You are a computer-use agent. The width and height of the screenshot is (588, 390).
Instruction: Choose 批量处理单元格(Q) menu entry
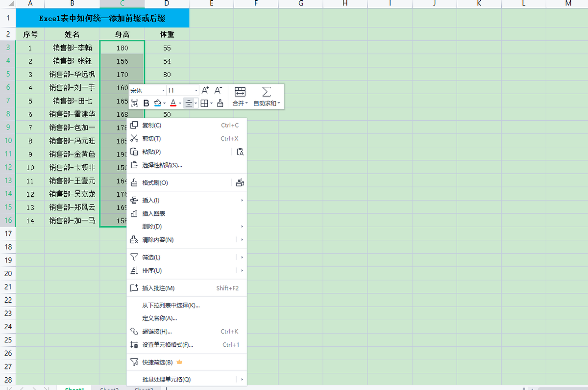tap(187, 379)
